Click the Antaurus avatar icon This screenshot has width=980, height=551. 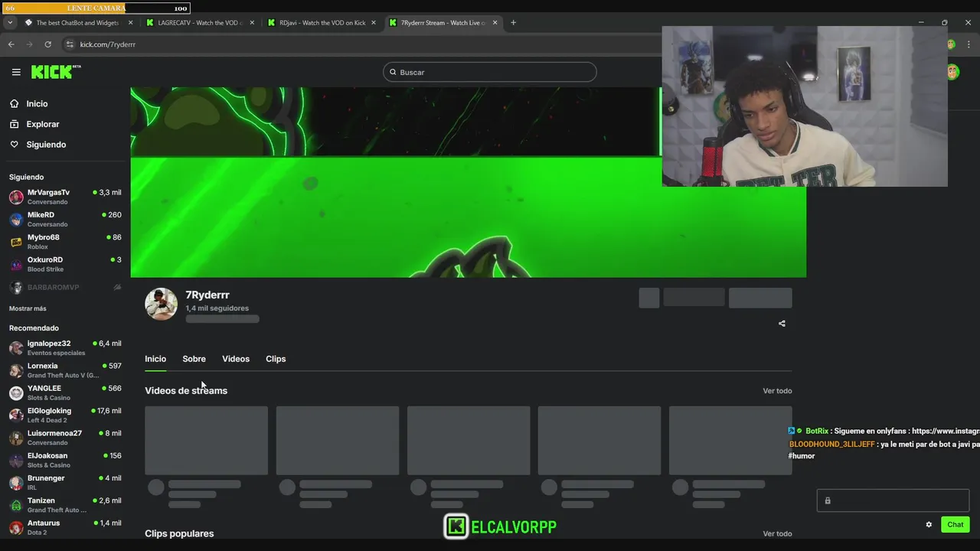tap(16, 527)
